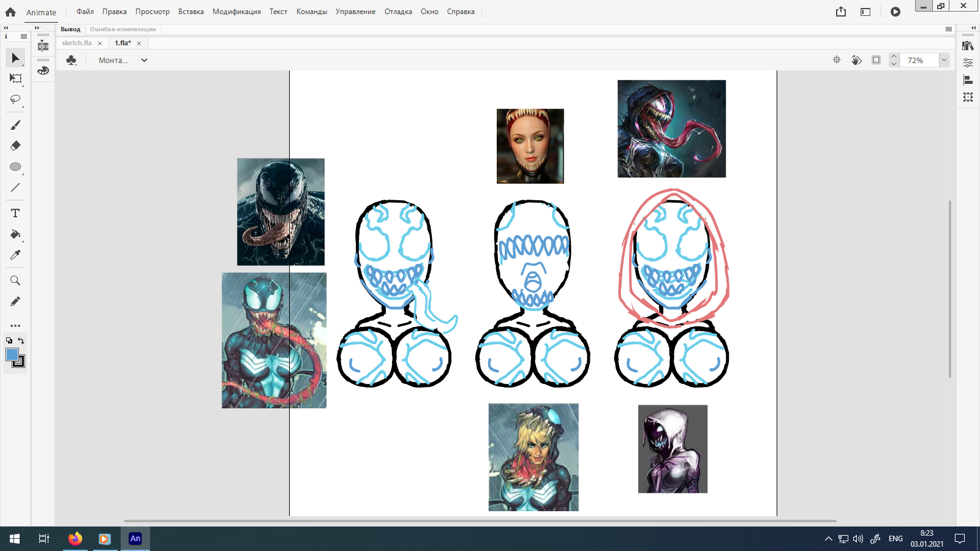This screenshot has height=551, width=980.
Task: Open the Управление menu
Action: tap(355, 12)
